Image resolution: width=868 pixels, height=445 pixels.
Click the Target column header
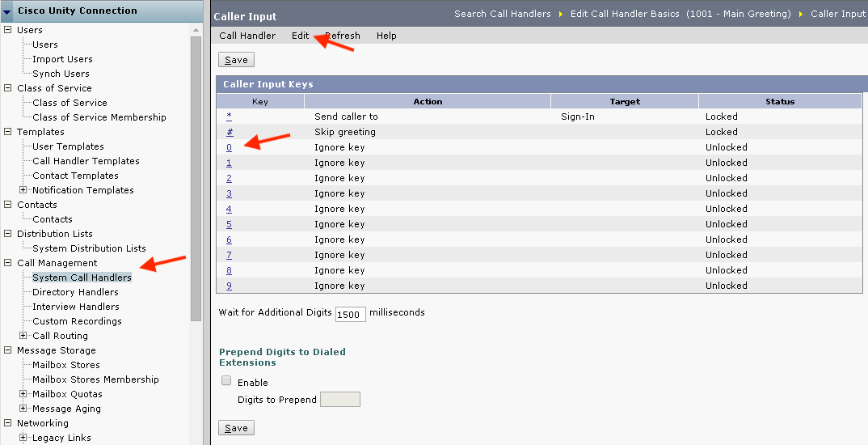tap(625, 101)
